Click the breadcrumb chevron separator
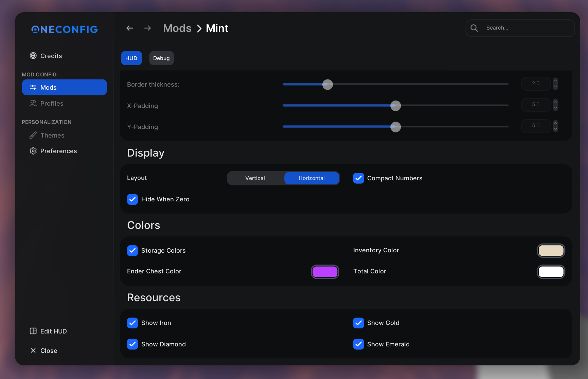 pos(199,29)
